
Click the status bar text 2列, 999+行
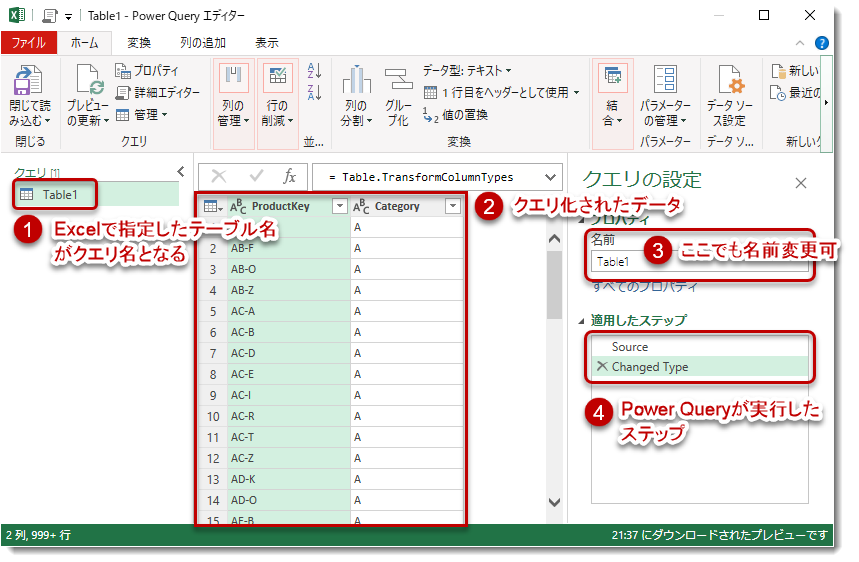click(x=38, y=535)
